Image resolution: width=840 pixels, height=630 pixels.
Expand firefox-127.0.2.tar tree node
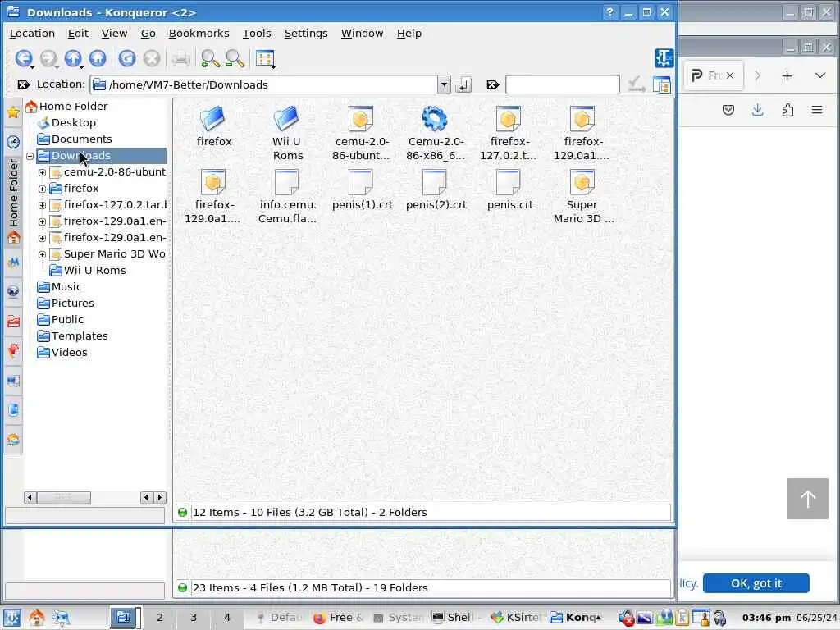pyautogui.click(x=43, y=205)
